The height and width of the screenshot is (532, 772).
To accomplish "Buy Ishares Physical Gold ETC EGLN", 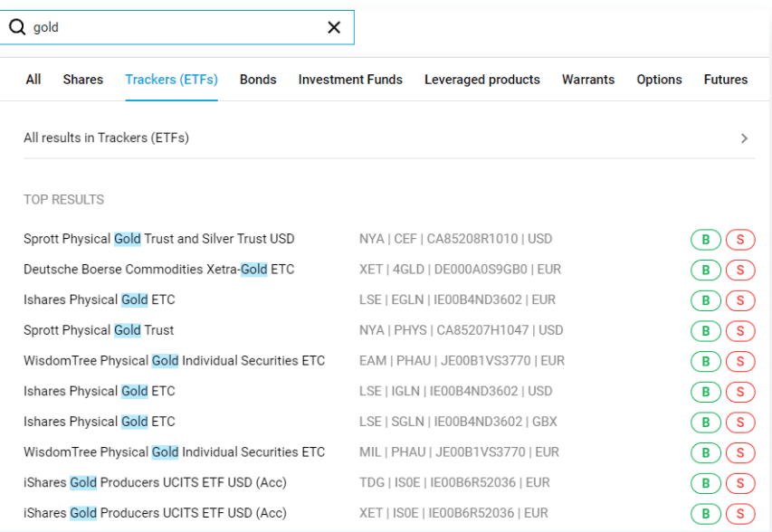I will [x=705, y=300].
